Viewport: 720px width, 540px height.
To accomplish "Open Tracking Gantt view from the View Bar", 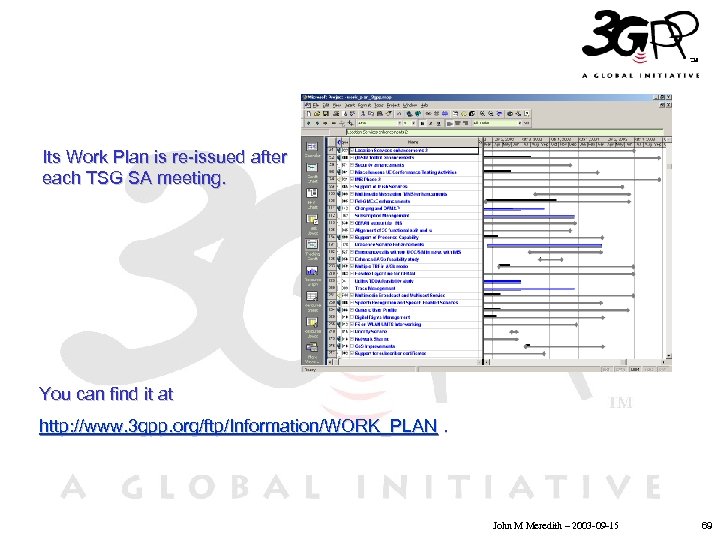I will click(312, 249).
